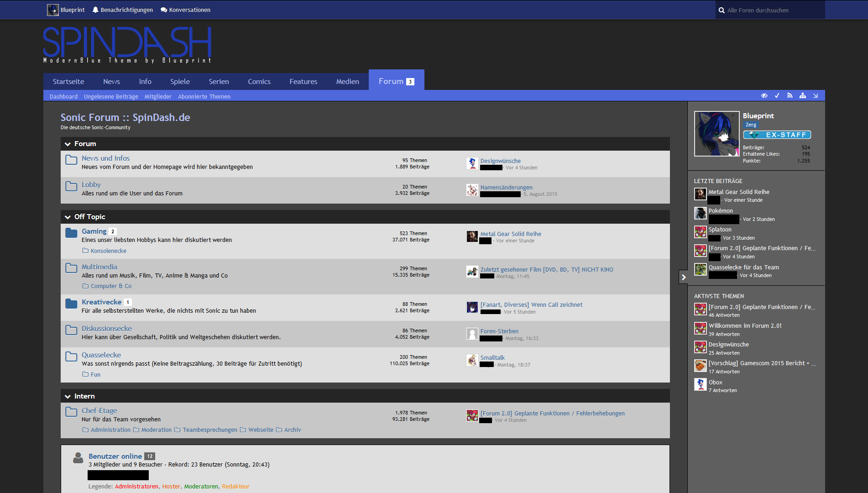The image size is (868, 493).
Task: Open the Administration subforum
Action: (110, 430)
